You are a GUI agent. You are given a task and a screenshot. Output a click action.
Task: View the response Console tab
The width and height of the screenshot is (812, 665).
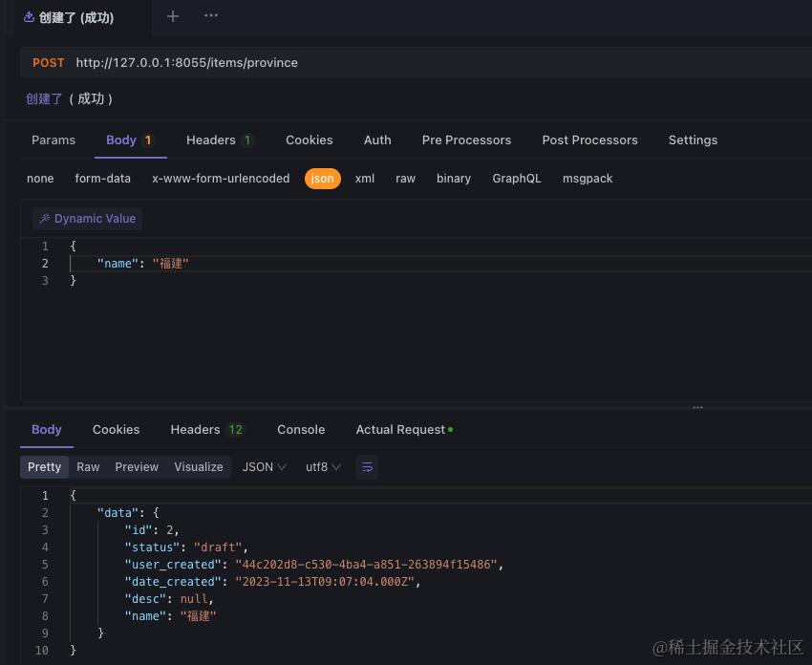point(301,430)
